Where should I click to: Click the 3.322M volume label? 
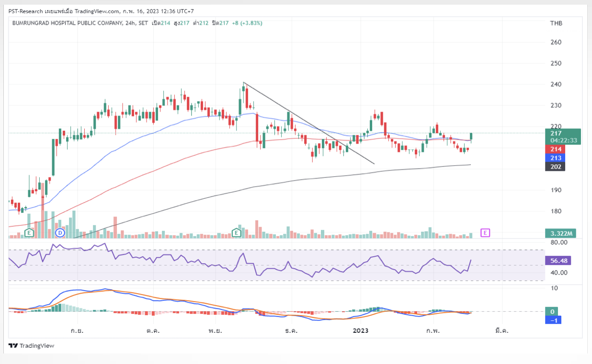(560, 233)
